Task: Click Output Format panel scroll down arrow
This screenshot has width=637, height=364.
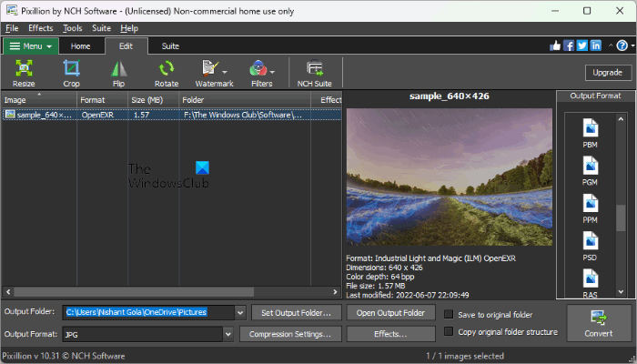Action: point(621,292)
